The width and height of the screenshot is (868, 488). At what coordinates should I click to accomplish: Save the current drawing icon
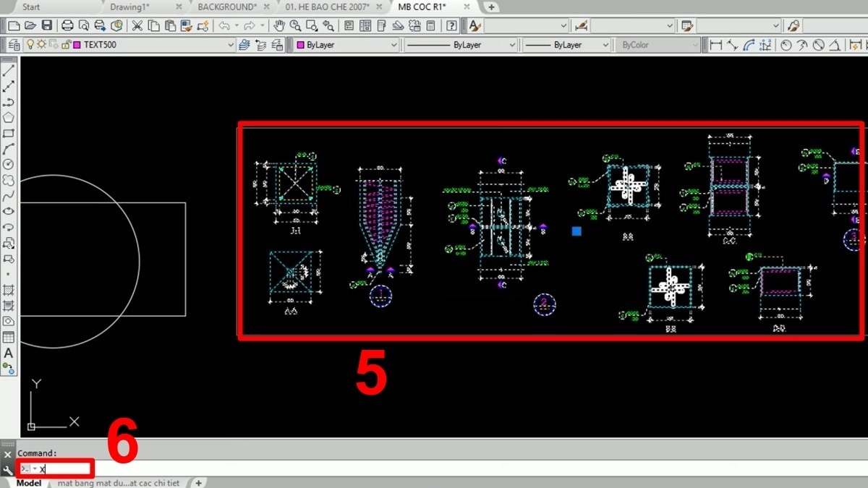tap(46, 26)
